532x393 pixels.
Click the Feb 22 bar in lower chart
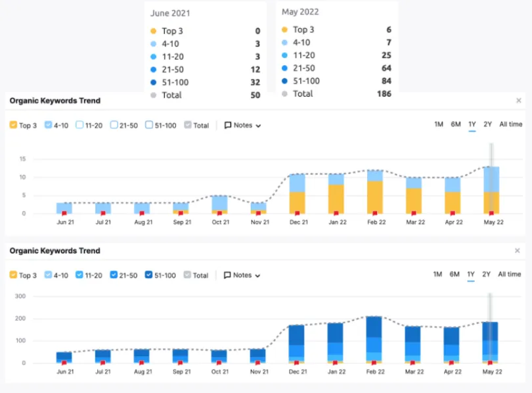374,340
